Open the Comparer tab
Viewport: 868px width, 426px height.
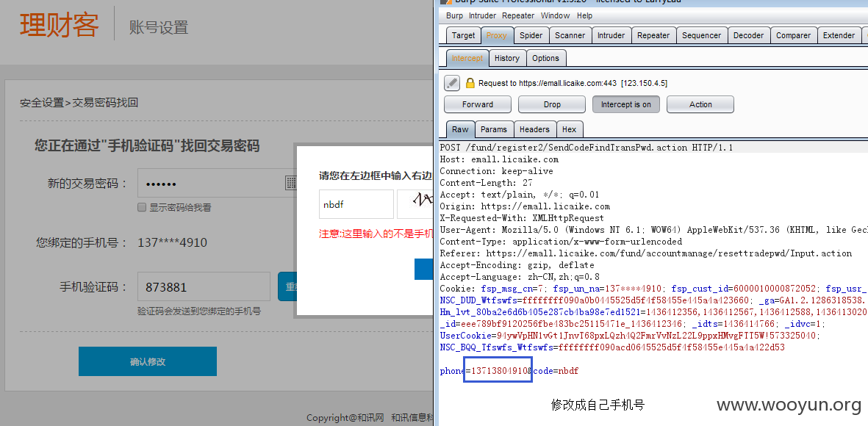(x=793, y=35)
